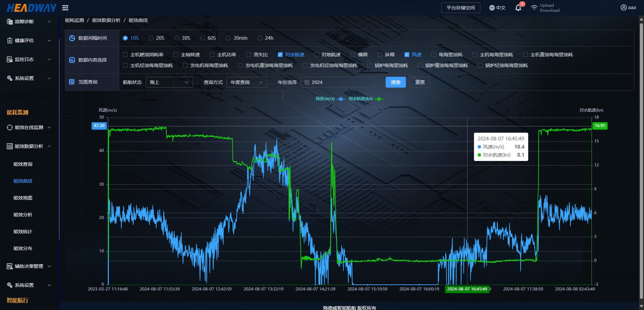This screenshot has height=310, width=644.
Task: Toggle the 风速(m/s) legend series marker
Action: click(x=341, y=99)
